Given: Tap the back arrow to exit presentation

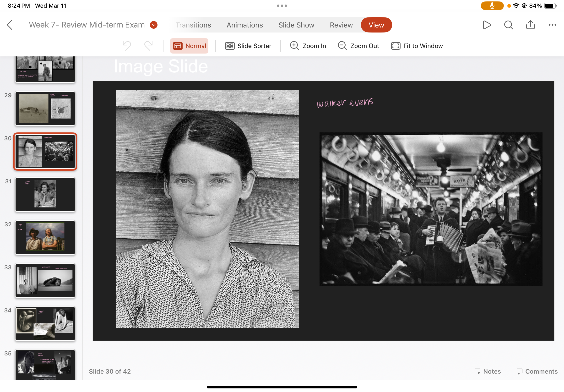Looking at the screenshot, I should coord(10,25).
